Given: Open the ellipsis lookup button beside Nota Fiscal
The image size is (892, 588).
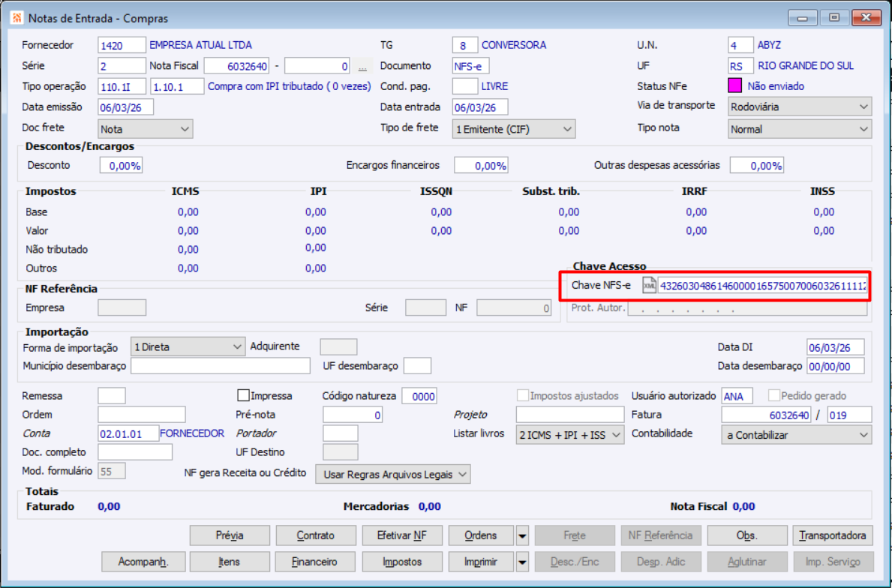Looking at the screenshot, I should (362, 67).
